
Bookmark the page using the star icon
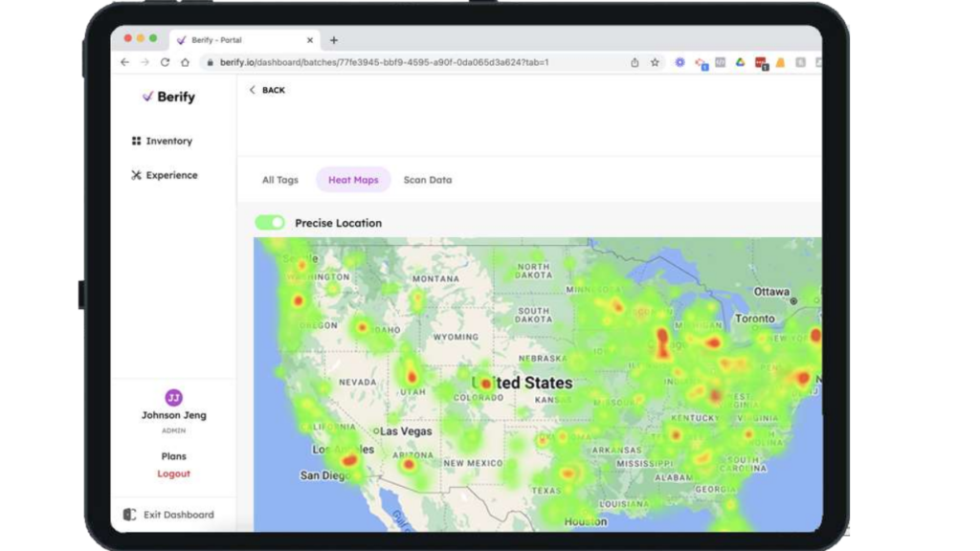pyautogui.click(x=655, y=62)
